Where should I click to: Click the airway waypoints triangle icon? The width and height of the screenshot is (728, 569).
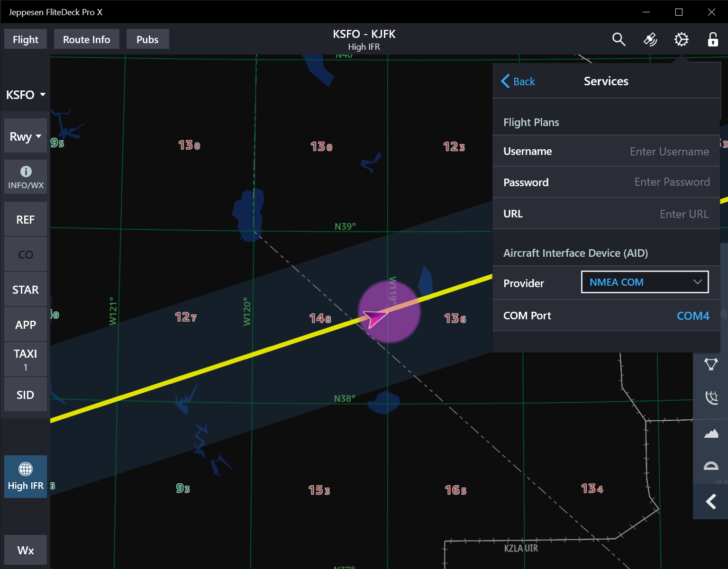click(711, 364)
